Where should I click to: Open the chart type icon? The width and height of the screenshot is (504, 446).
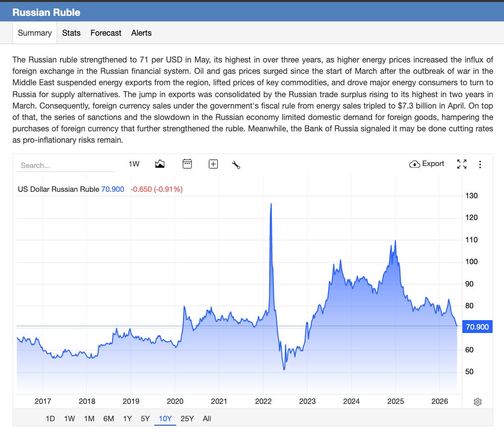[160, 164]
